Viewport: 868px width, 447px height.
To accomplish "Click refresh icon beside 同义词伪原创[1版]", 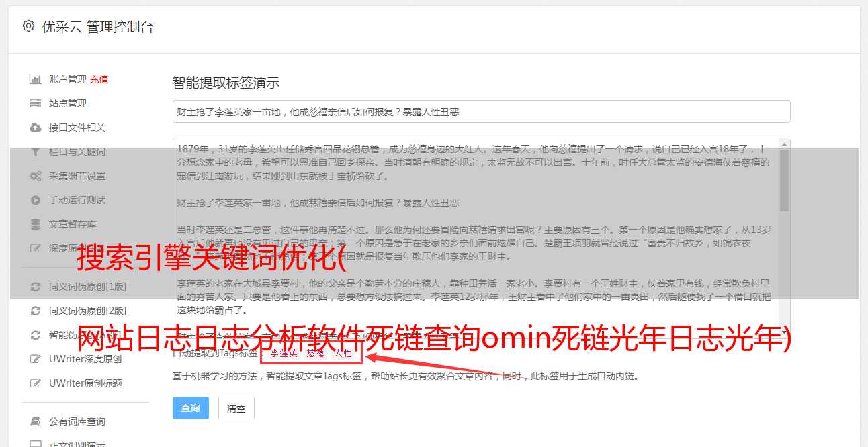I will (x=35, y=287).
